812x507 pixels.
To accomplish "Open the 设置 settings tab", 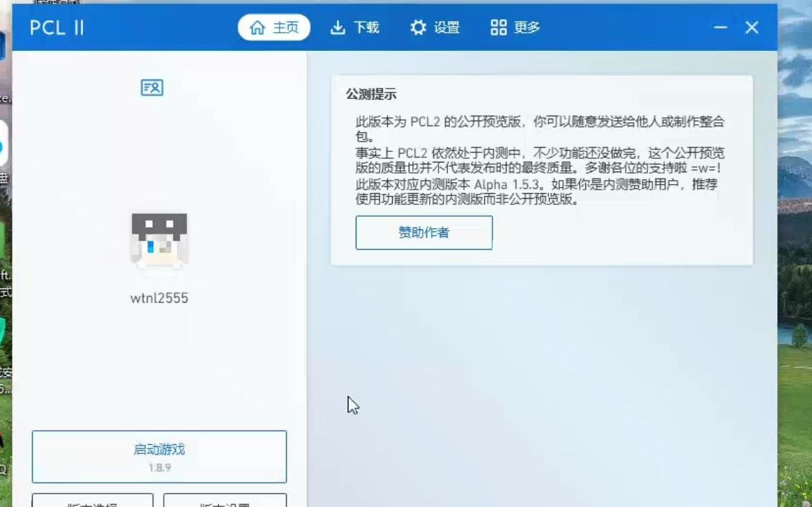I will (435, 27).
